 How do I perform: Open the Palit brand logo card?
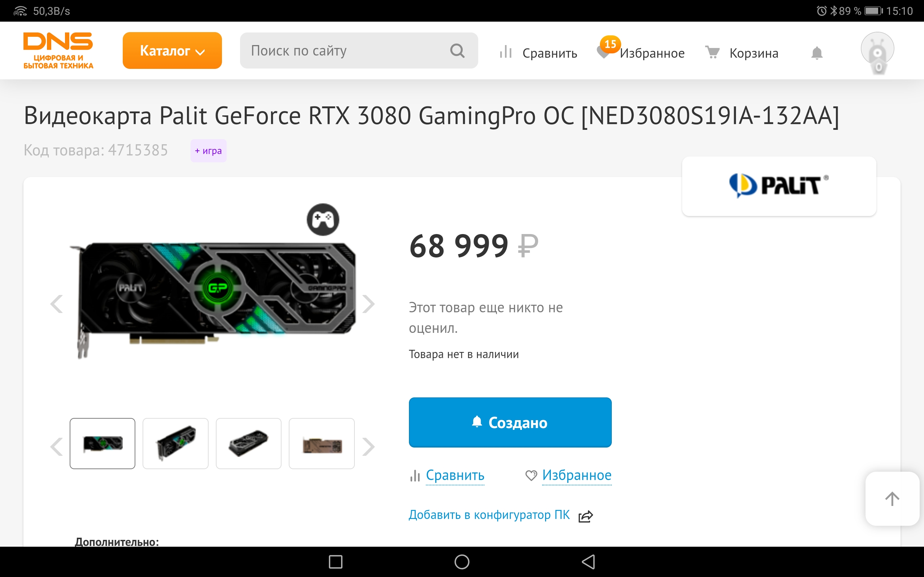779,186
